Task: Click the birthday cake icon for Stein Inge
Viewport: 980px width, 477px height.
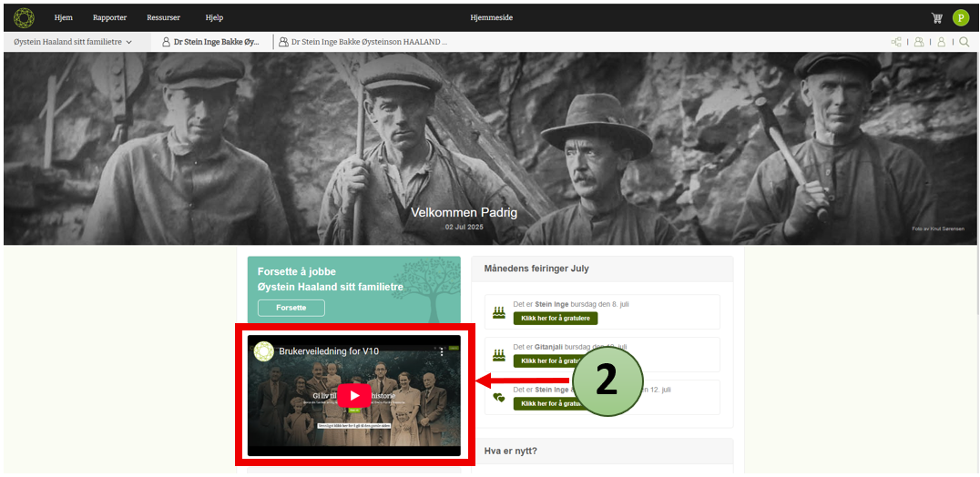Action: point(499,312)
